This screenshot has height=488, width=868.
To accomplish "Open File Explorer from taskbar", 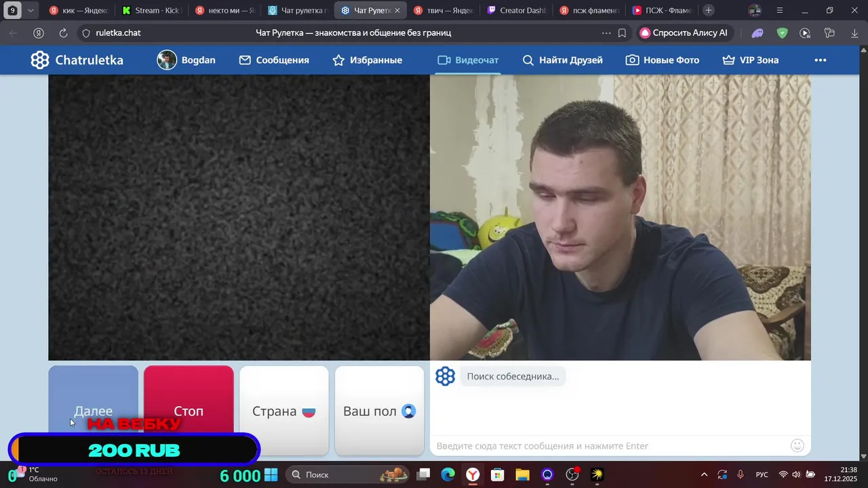I will [522, 474].
